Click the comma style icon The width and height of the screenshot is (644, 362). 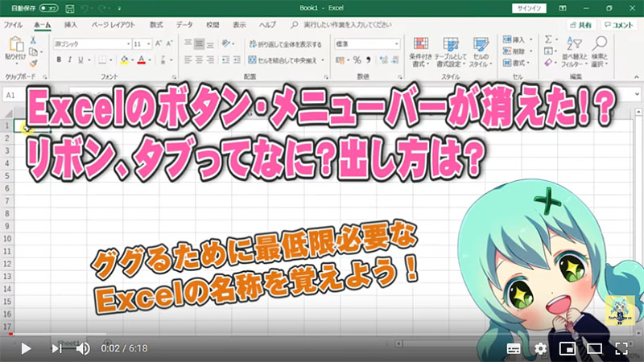(x=368, y=60)
